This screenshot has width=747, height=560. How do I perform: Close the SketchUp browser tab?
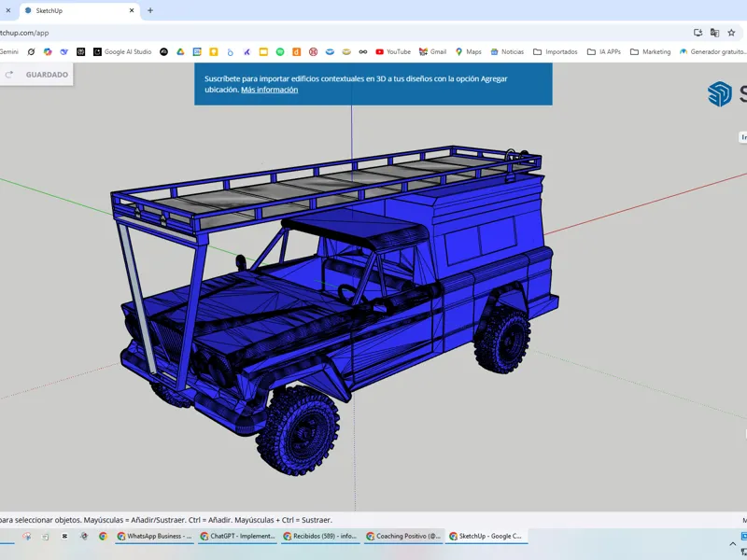pyautogui.click(x=132, y=10)
